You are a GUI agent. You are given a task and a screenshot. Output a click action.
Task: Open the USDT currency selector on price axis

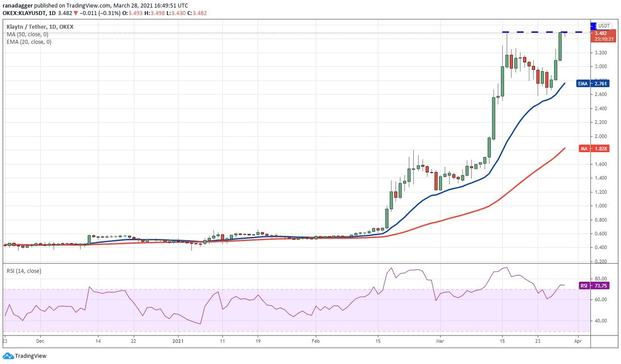click(x=604, y=26)
